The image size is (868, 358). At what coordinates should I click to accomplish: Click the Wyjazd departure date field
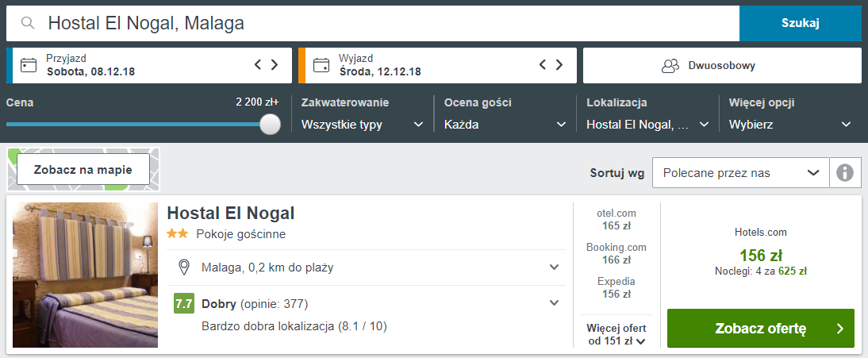pos(437,65)
